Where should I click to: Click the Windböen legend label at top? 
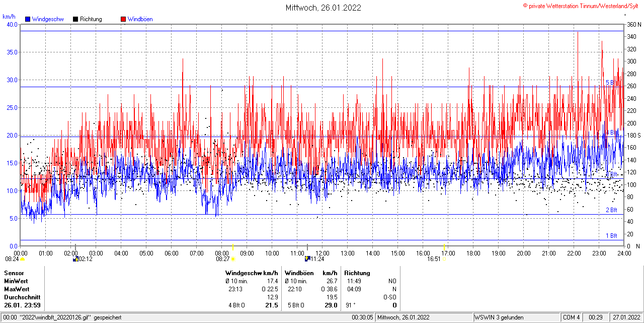pyautogui.click(x=140, y=19)
